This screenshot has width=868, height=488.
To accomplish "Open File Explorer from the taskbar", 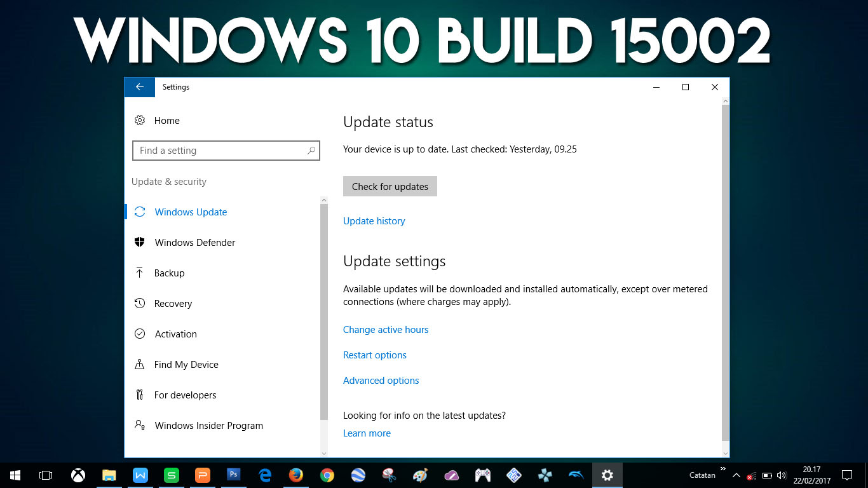I will click(x=109, y=475).
